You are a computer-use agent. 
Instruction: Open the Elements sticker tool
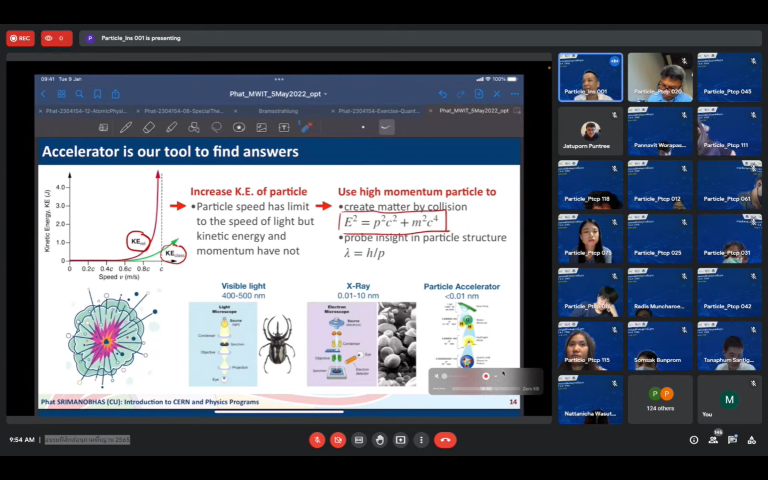(239, 127)
